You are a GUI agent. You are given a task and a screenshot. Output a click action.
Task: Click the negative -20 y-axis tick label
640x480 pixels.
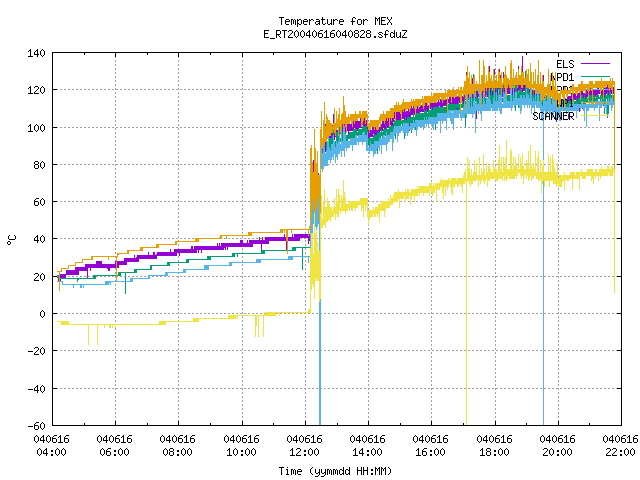pos(36,351)
